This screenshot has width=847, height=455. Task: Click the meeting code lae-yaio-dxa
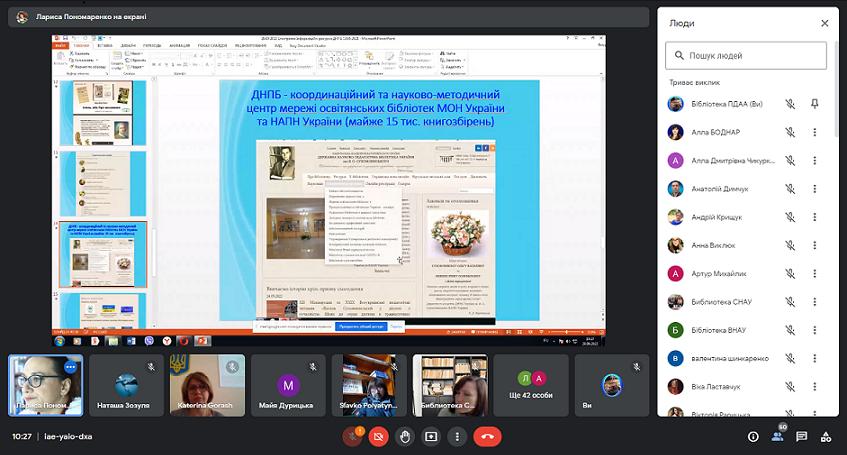tap(68, 437)
